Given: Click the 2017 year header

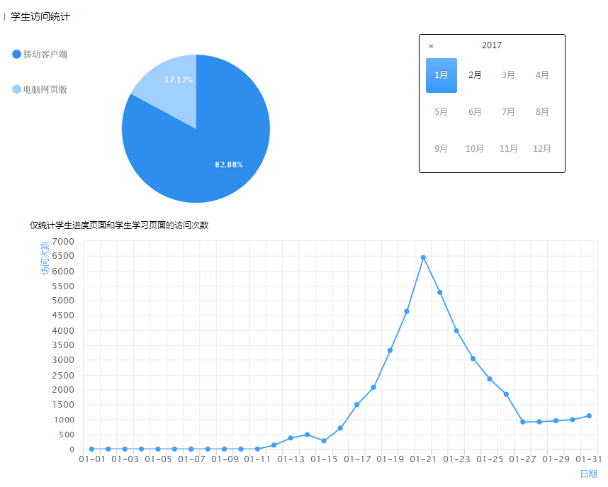Looking at the screenshot, I should click(492, 45).
